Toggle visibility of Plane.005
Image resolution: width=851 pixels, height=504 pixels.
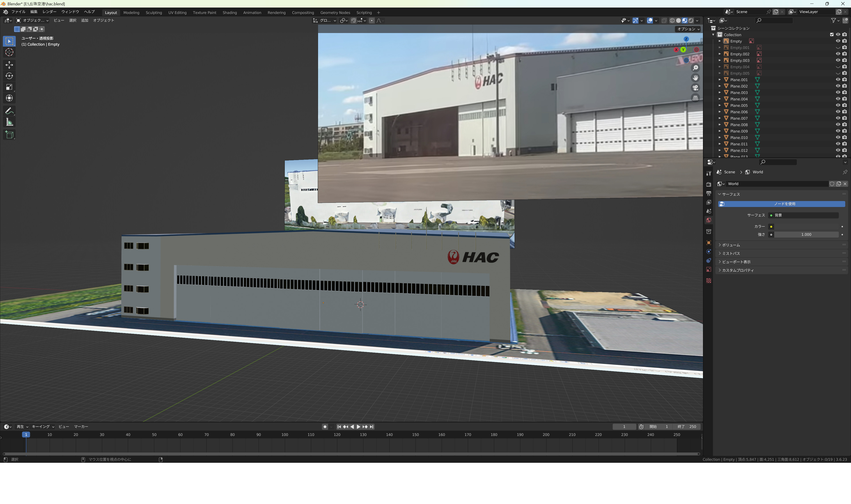point(838,105)
